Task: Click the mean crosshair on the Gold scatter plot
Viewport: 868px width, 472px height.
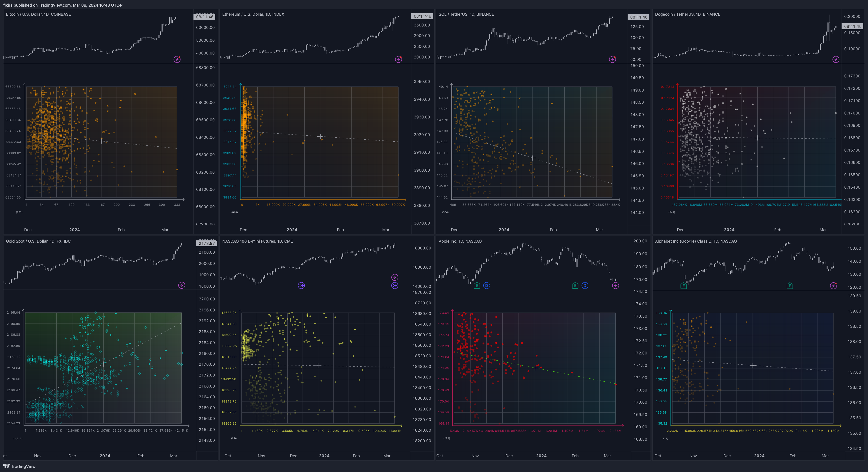Action: [103, 364]
